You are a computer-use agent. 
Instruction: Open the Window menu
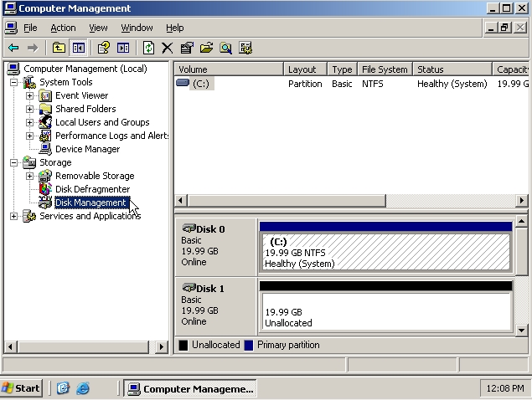click(x=137, y=28)
